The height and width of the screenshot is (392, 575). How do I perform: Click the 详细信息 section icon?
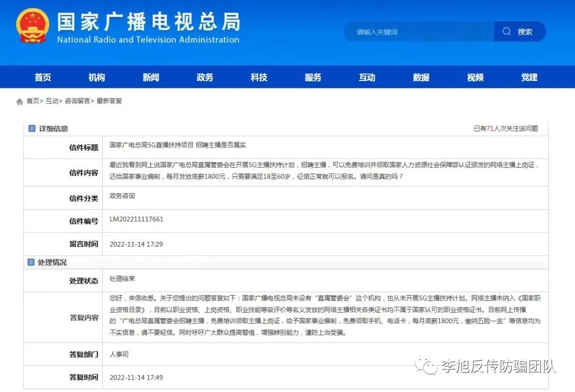pos(32,128)
